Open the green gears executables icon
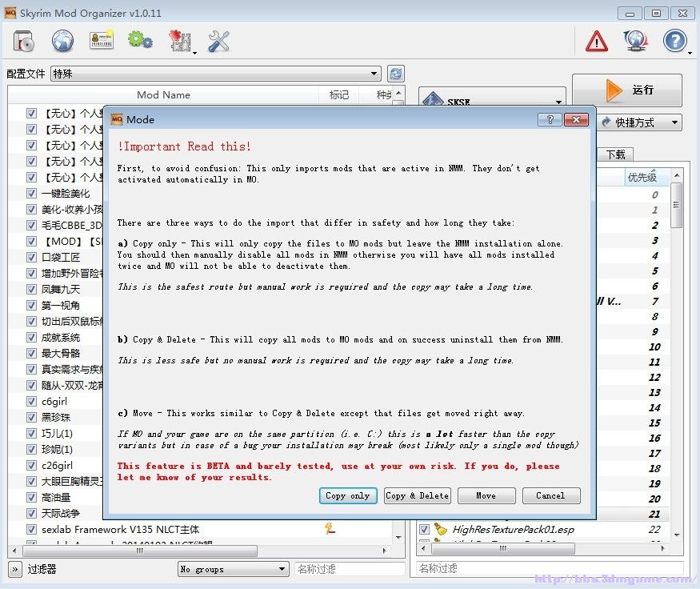 (x=140, y=40)
